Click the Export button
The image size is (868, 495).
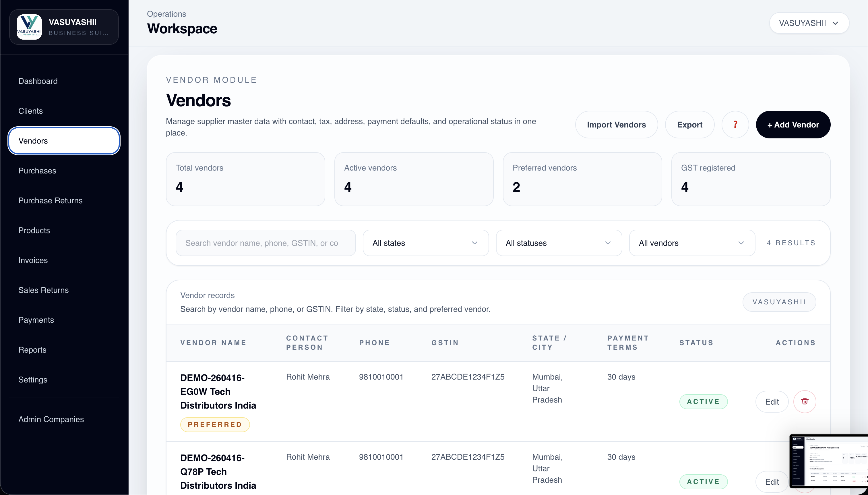(689, 124)
